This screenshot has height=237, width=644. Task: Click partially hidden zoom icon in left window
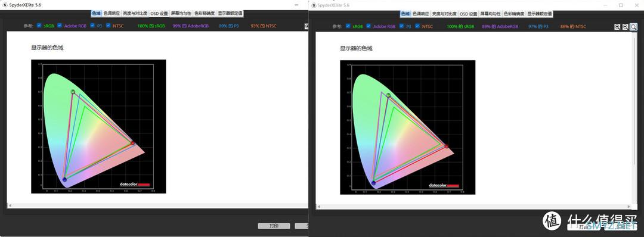(x=306, y=26)
